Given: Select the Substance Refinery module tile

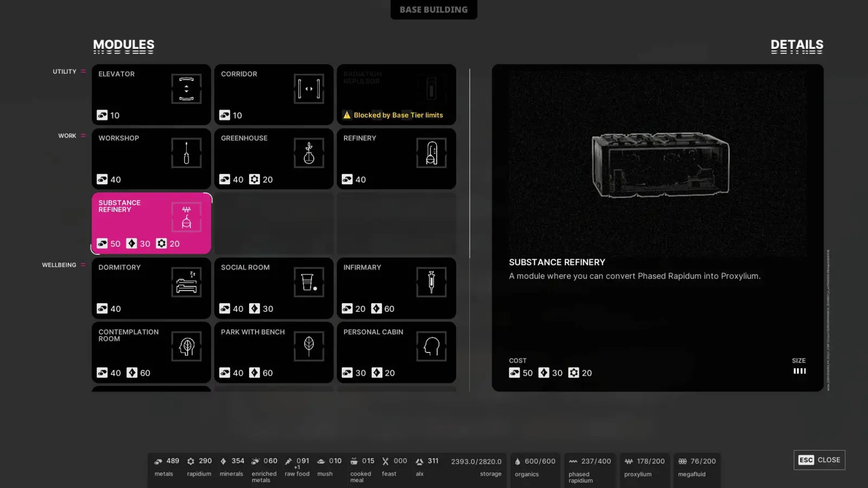Looking at the screenshot, I should pyautogui.click(x=151, y=223).
